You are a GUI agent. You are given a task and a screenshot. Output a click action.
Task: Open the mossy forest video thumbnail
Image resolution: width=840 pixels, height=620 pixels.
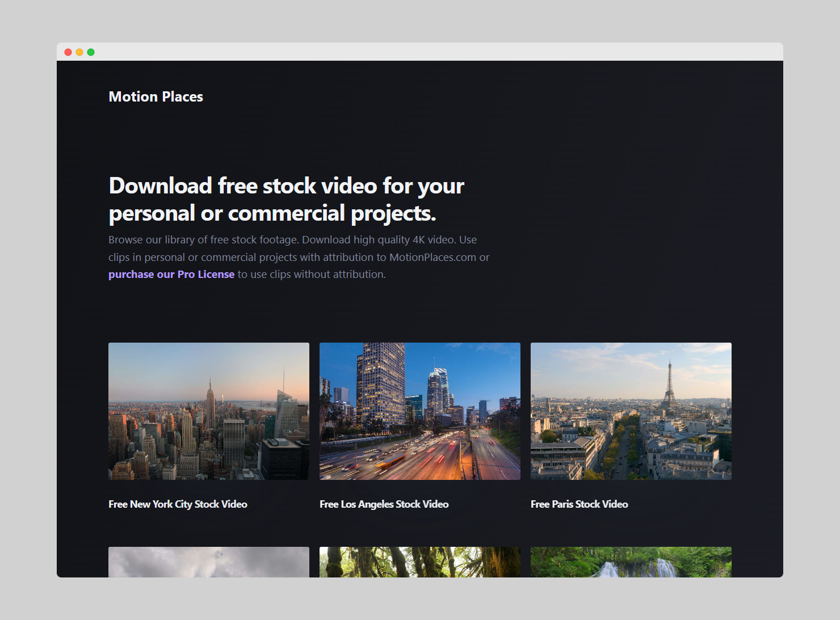coord(420,562)
